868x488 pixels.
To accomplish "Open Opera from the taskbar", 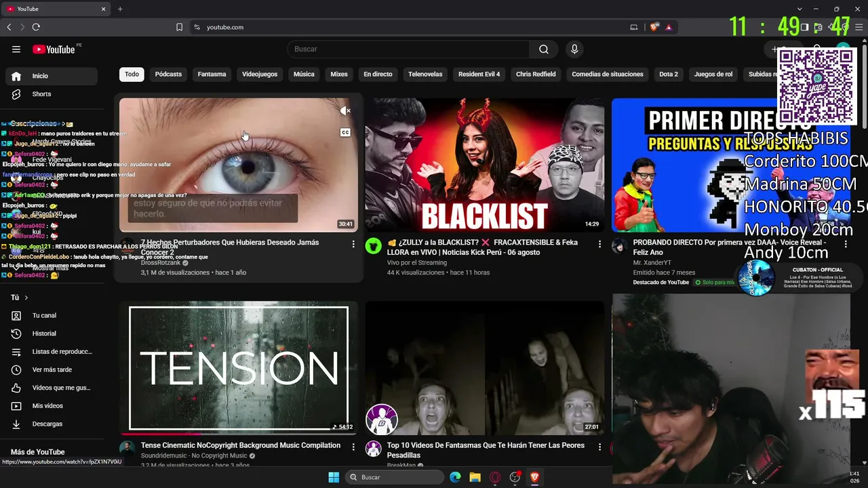I will coord(495,477).
